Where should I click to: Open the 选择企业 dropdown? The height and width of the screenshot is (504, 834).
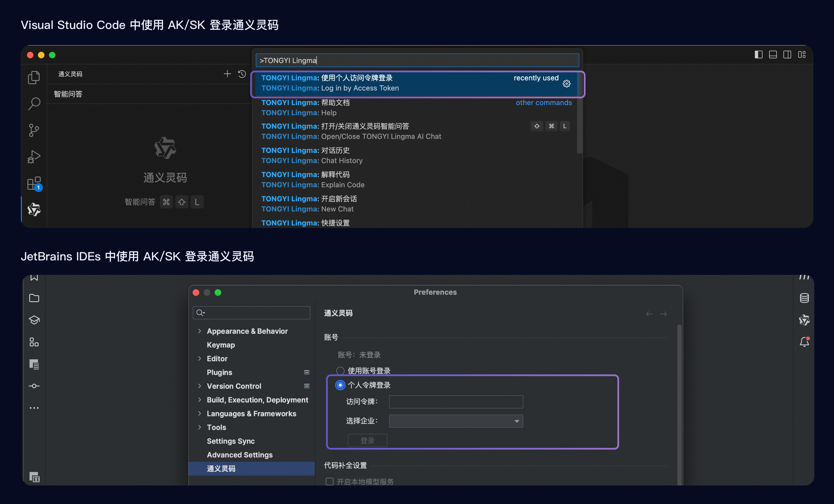pos(456,421)
